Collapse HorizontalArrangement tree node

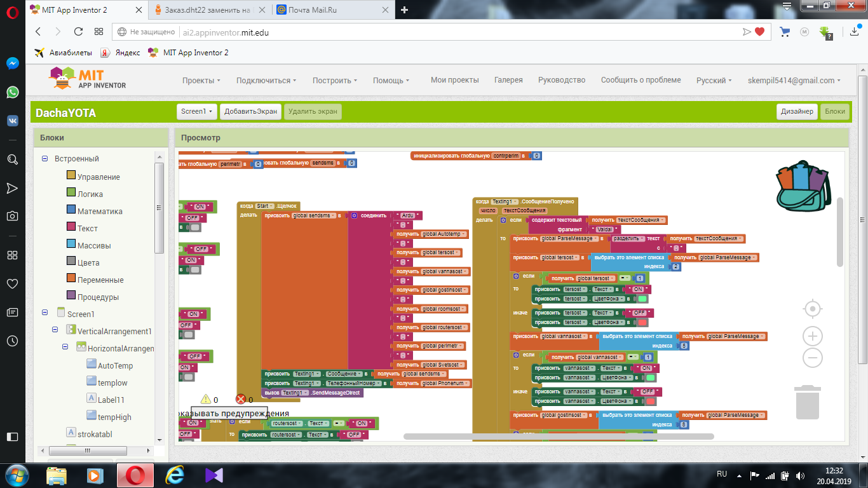coord(65,347)
